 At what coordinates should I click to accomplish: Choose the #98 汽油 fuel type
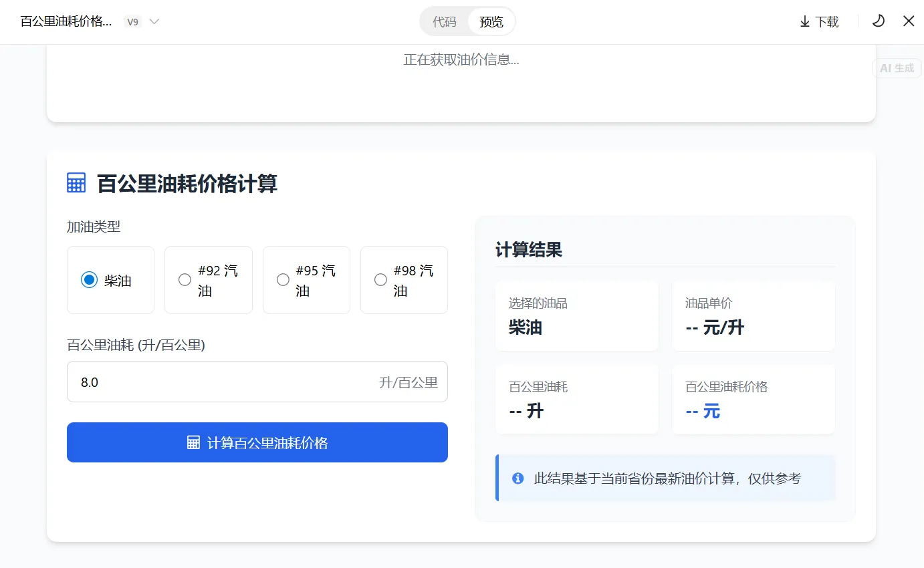(404, 280)
